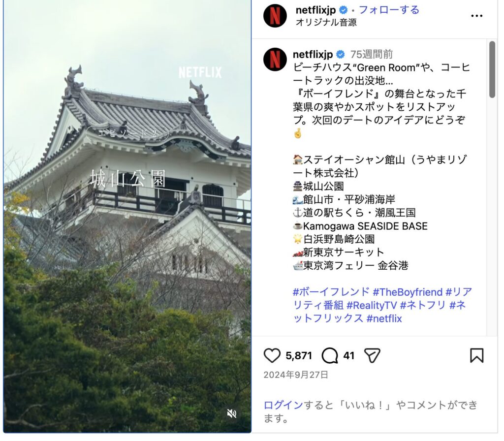Like the post with the heart icon
The image size is (504, 441).
tap(272, 355)
